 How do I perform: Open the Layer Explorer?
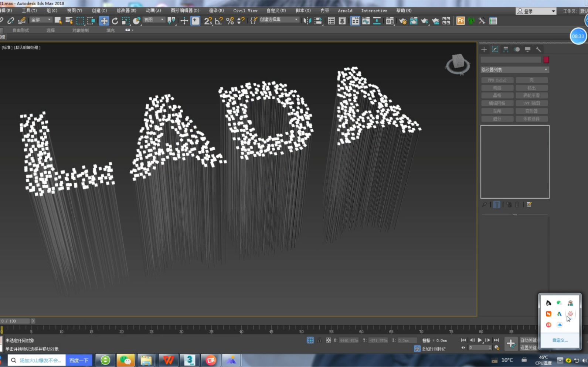click(x=342, y=21)
